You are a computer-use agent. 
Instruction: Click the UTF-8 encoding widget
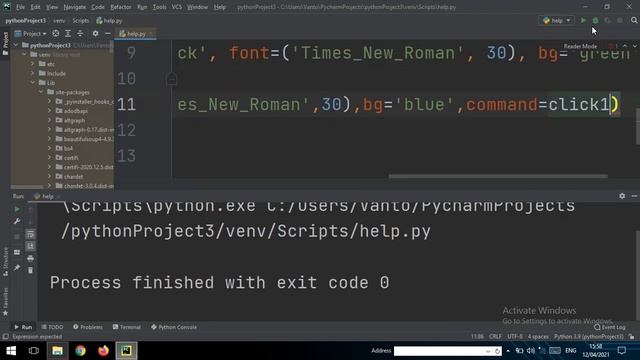click(x=515, y=337)
